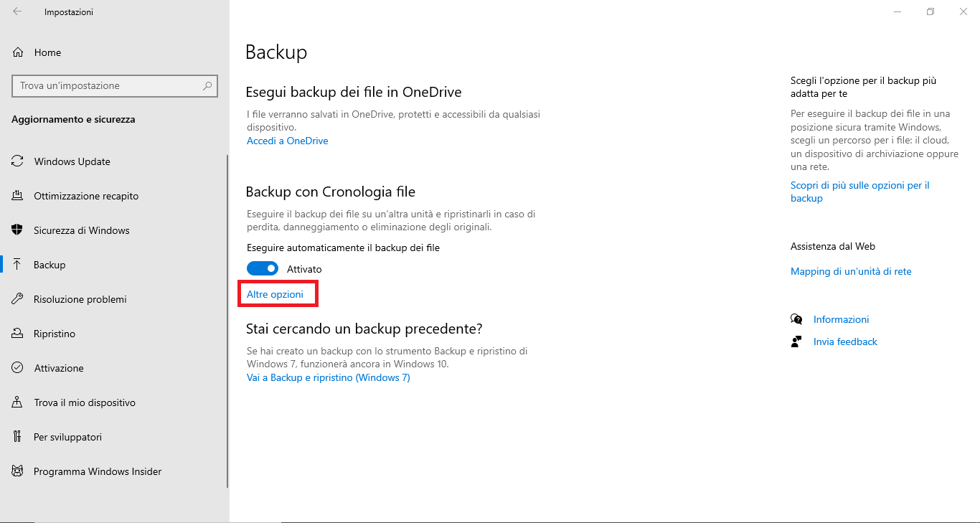Click Accedi a OneDrive link
The image size is (980, 523).
click(x=288, y=141)
